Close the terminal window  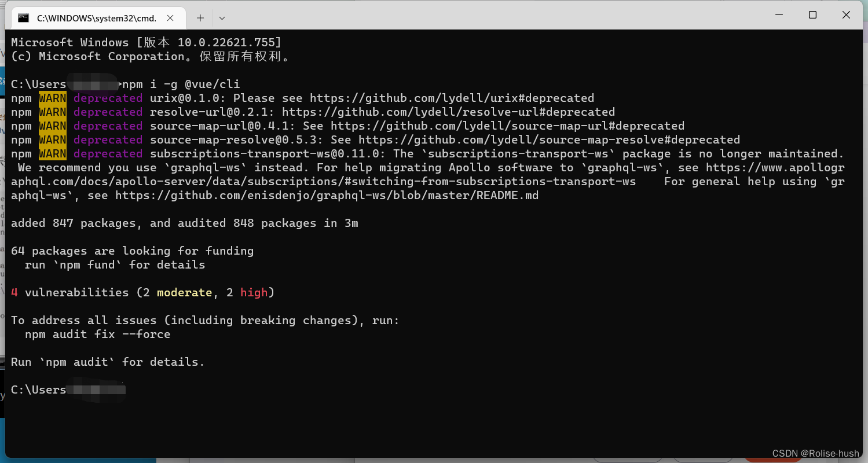pos(846,15)
